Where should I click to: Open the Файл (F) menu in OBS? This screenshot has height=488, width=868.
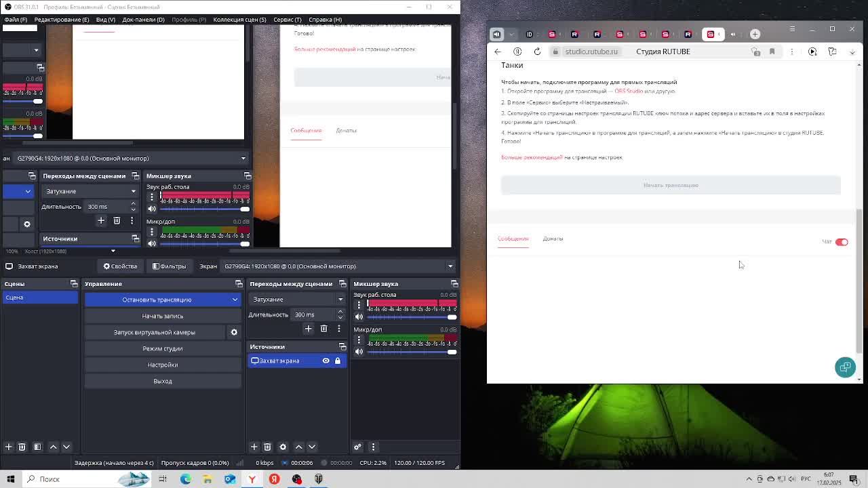(16, 20)
